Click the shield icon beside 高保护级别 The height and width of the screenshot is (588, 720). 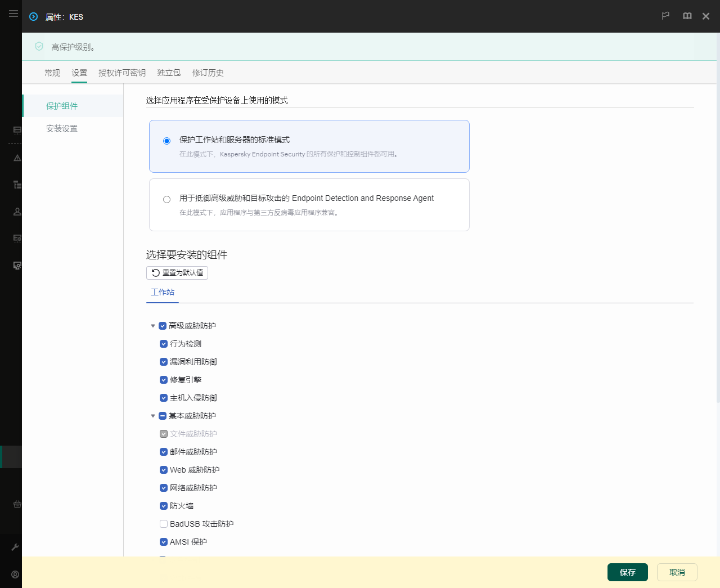tap(39, 47)
